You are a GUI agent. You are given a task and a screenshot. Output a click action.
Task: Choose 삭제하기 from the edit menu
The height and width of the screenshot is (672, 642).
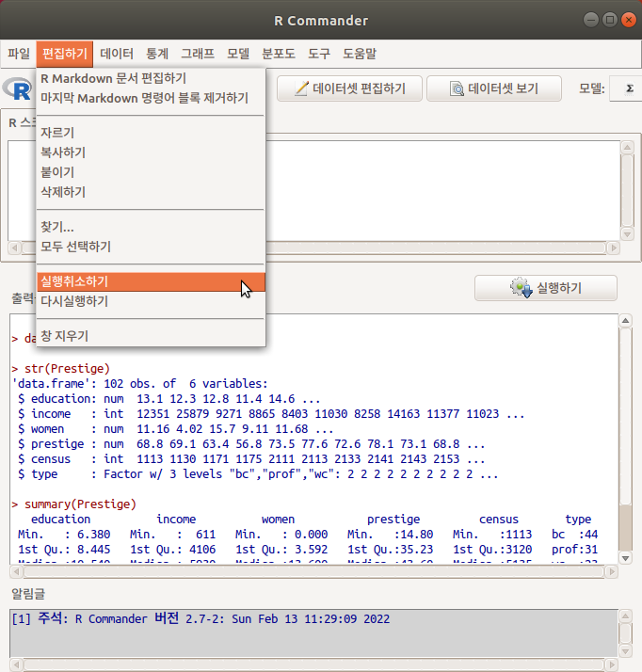click(151, 192)
